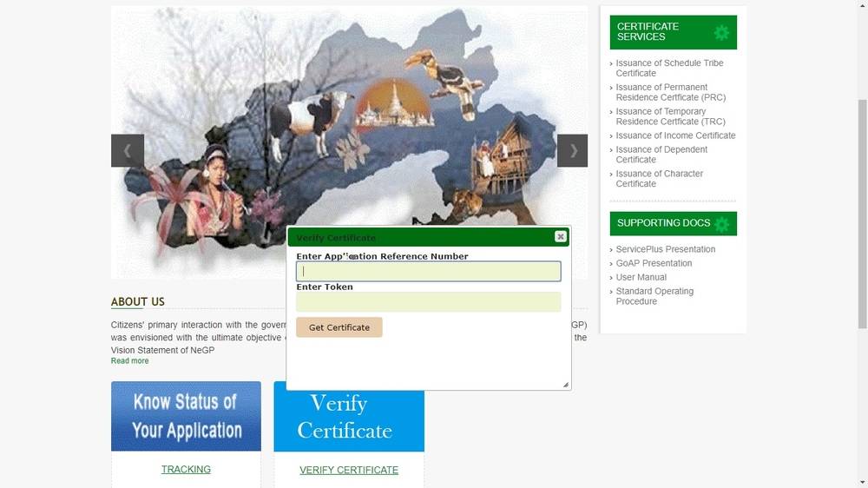Screen dimensions: 868x488
Task: Open Issuance of Character Certificate link
Action: pos(660,178)
